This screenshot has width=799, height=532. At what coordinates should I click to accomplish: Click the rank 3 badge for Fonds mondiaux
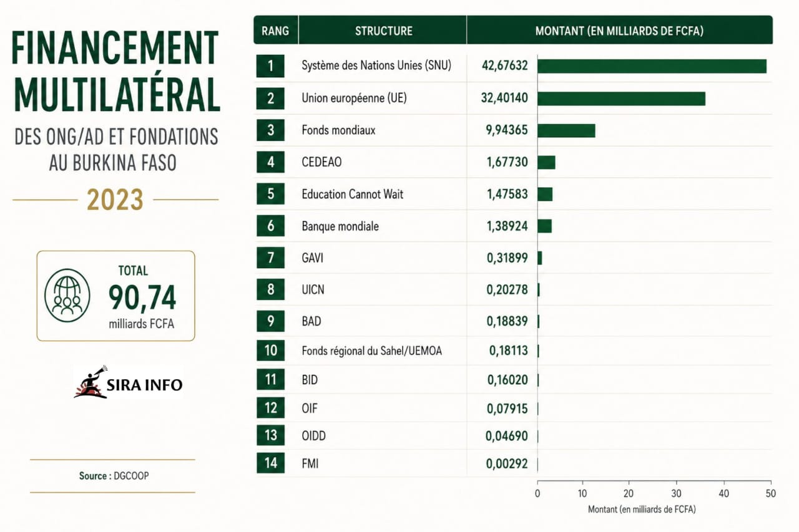(271, 130)
